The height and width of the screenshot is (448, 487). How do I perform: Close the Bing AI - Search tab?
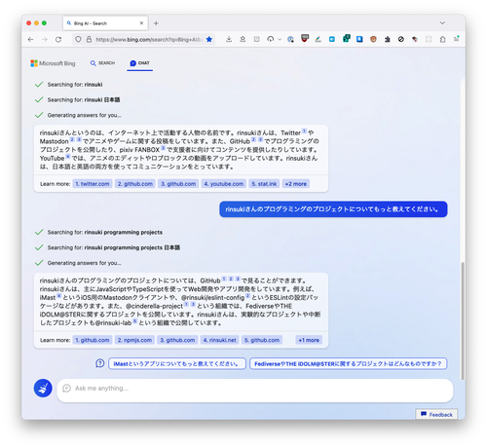141,23
